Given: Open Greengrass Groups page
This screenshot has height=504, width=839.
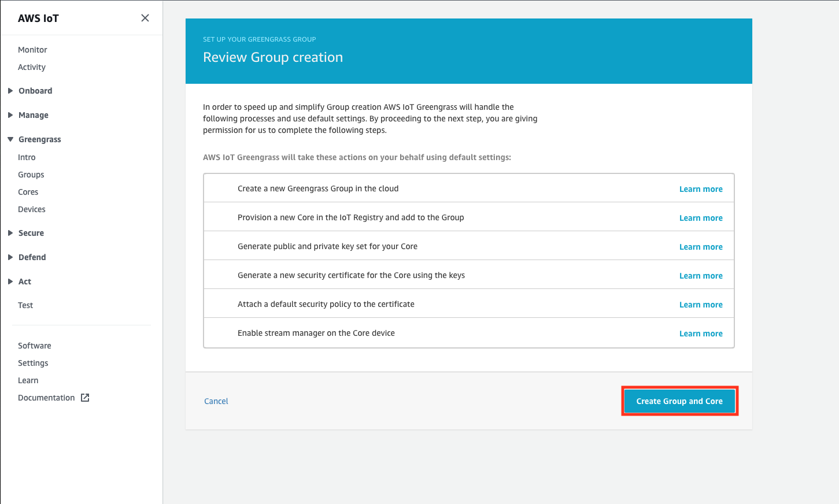Looking at the screenshot, I should pyautogui.click(x=31, y=175).
